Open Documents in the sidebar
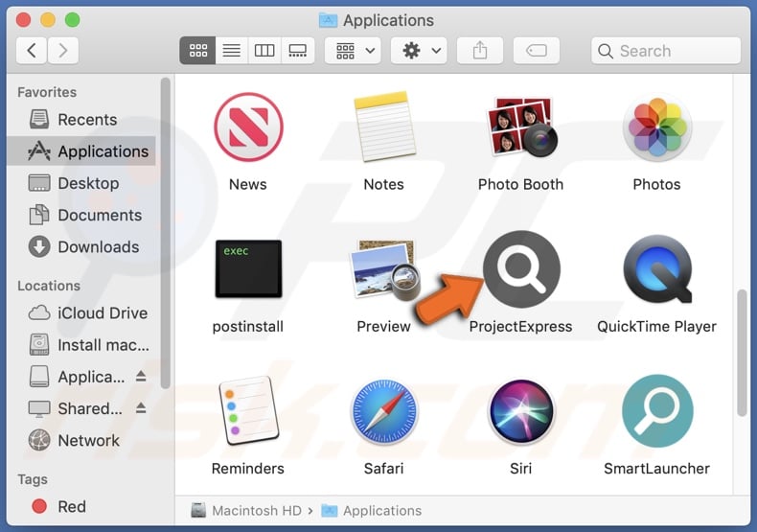The height and width of the screenshot is (532, 757). pyautogui.click(x=80, y=216)
